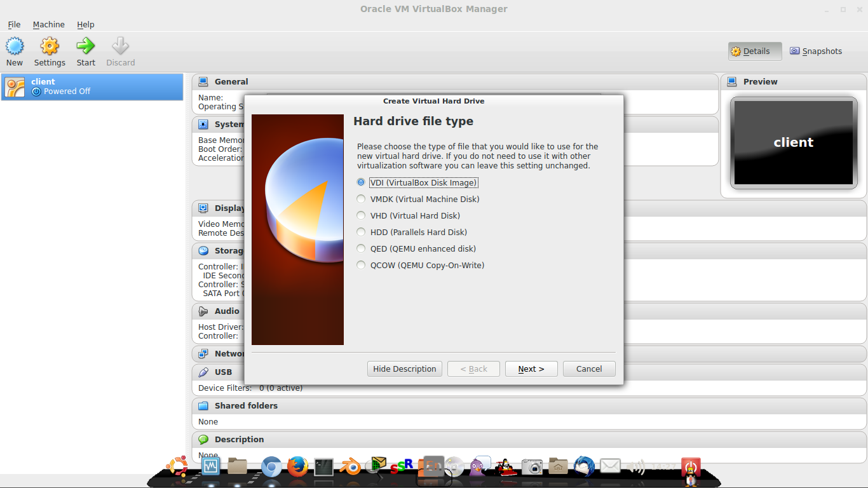Click the client VM operating system icon

click(15, 87)
